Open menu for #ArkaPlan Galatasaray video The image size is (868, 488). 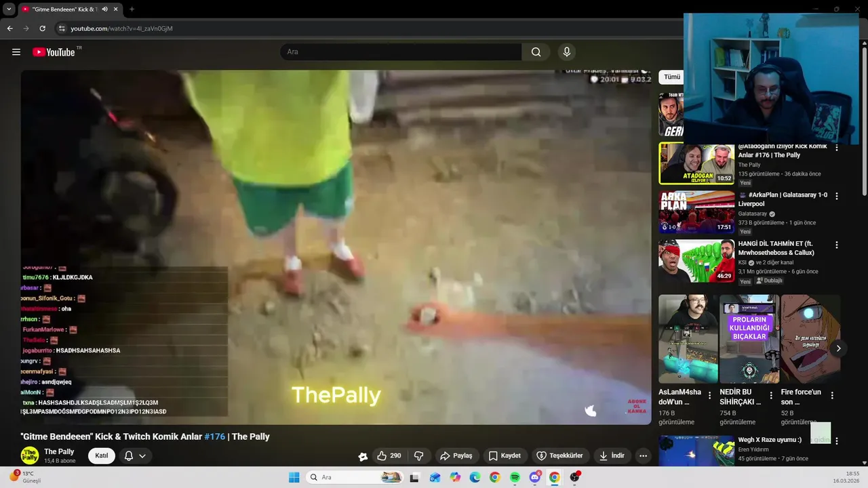coord(836,197)
